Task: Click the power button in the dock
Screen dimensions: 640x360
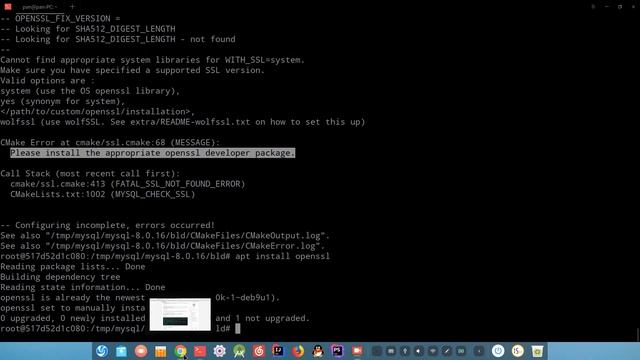Action: tap(498, 351)
